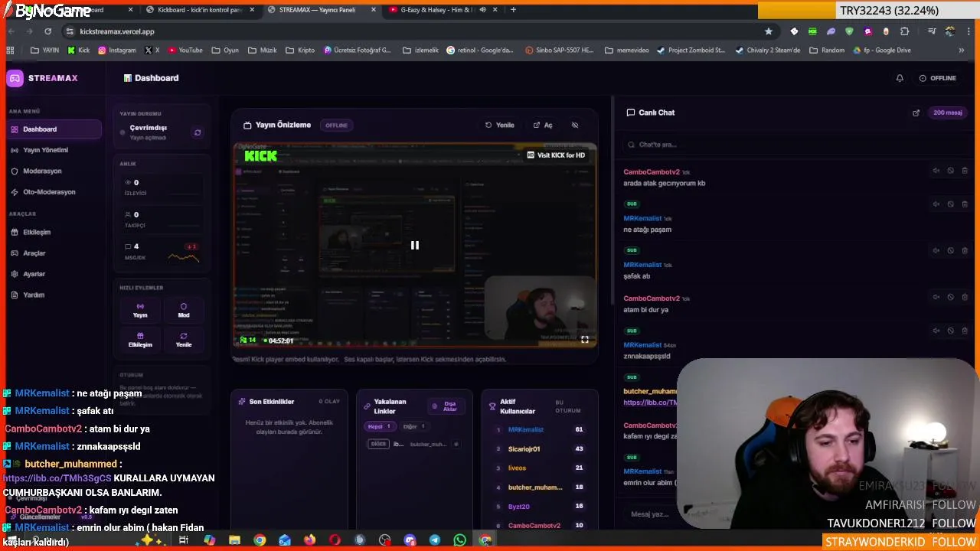
Task: Click the Yayın quick action button
Action: click(x=140, y=310)
